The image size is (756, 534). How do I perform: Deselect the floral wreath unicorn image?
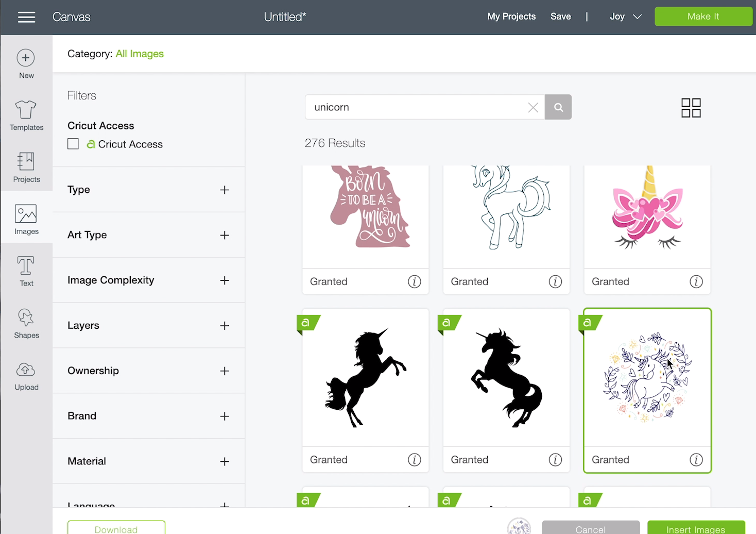click(x=647, y=378)
